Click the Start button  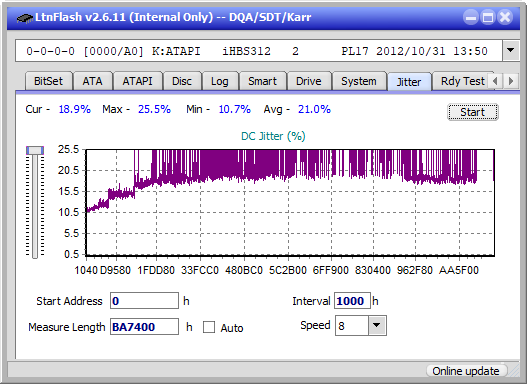click(x=473, y=112)
